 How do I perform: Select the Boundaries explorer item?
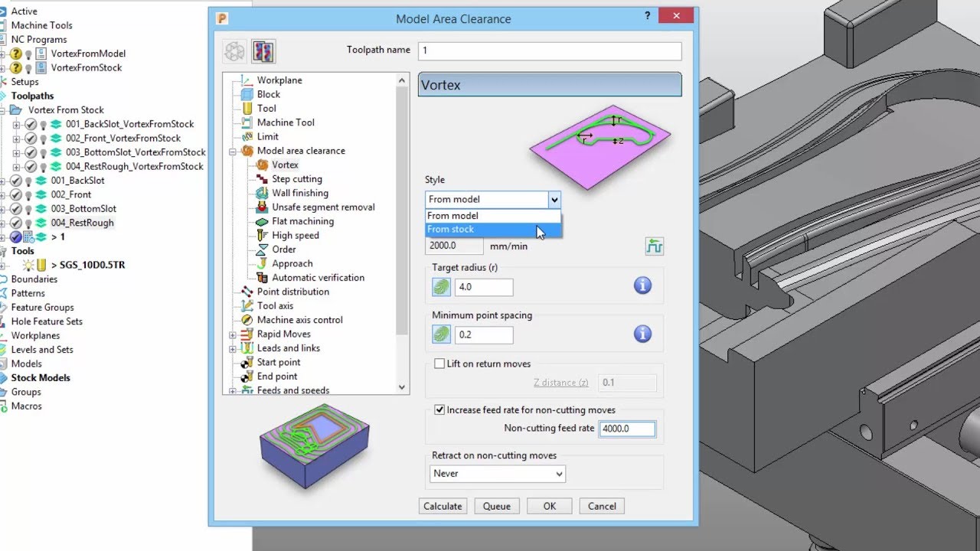tap(34, 279)
